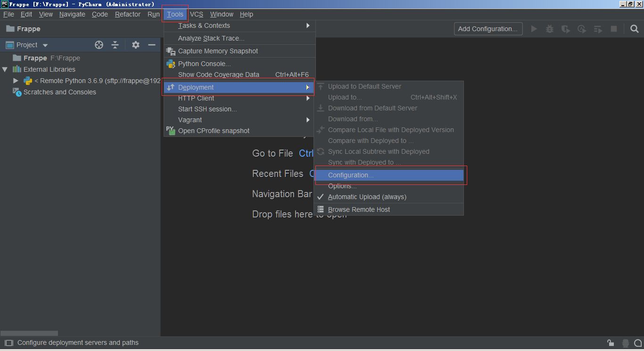644x351 pixels.
Task: Collapse the External Libraries tree node
Action: point(5,69)
